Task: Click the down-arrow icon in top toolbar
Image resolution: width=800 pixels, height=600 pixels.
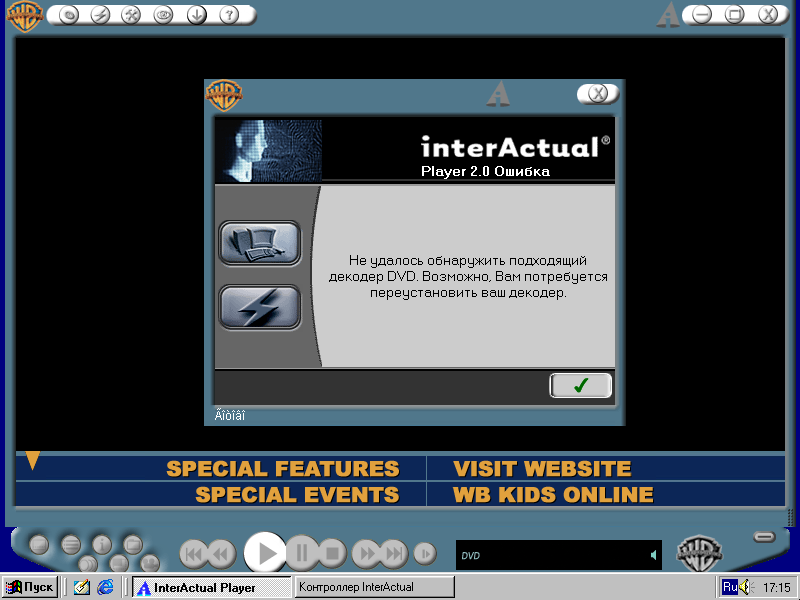Action: (197, 15)
